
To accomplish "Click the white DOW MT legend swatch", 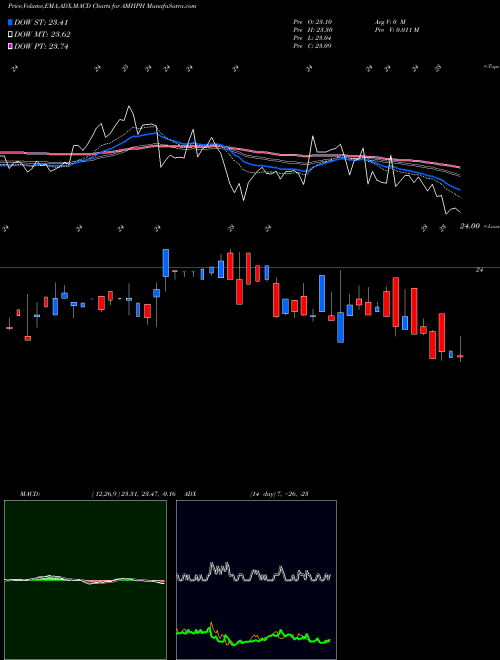I will (11, 35).
